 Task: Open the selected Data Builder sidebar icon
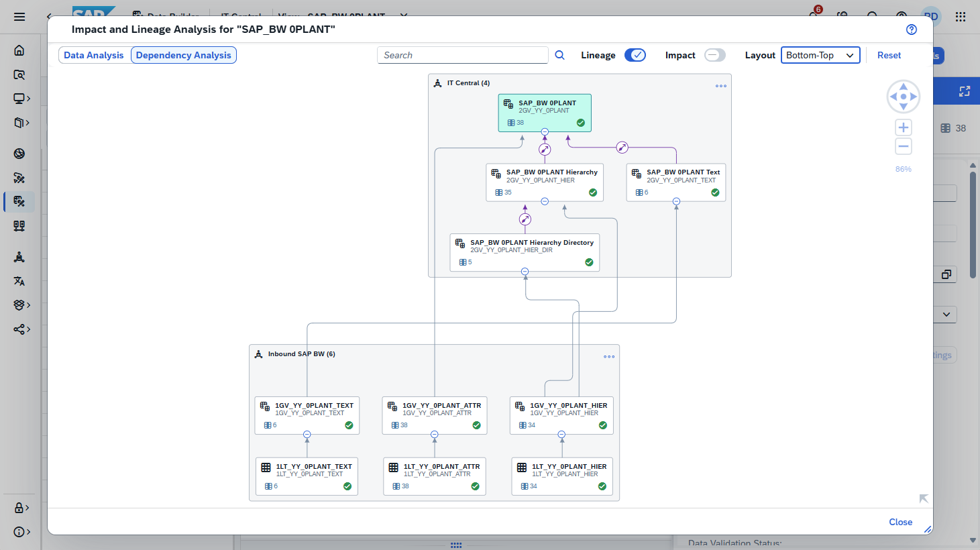[19, 201]
